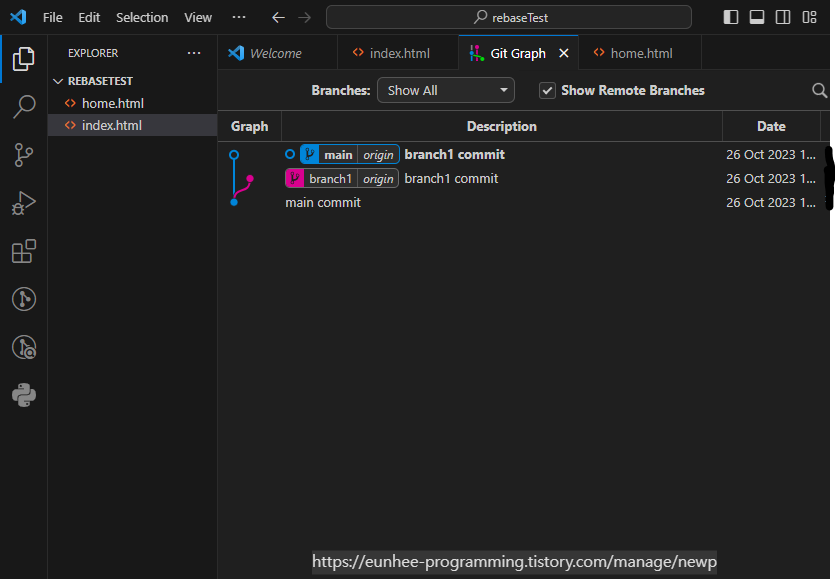Viewport: 835px width, 579px height.
Task: Click the Git Graph search magnifier icon
Action: [819, 91]
